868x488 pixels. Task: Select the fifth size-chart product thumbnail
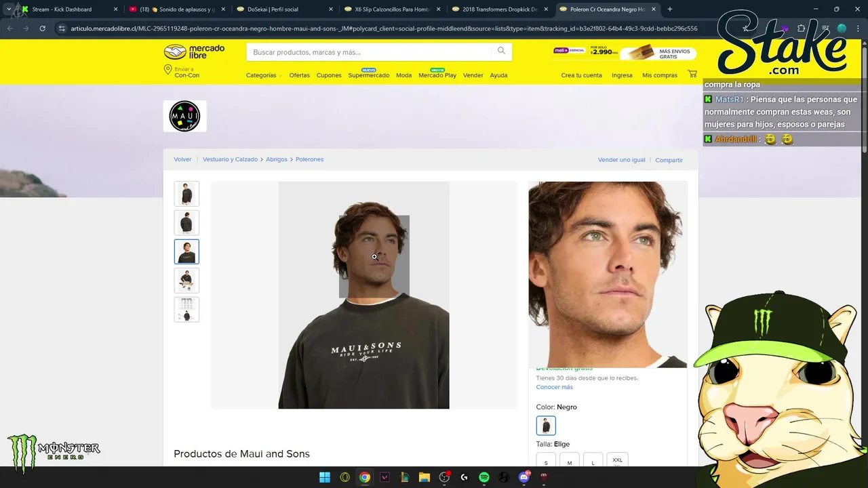(186, 309)
